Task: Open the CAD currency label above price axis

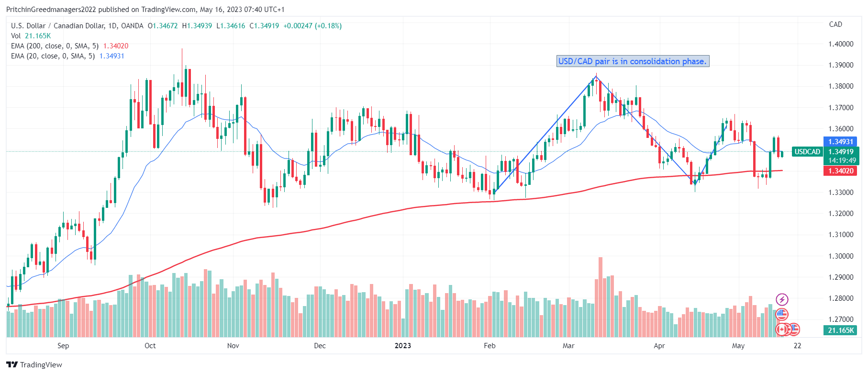Action: [835, 24]
